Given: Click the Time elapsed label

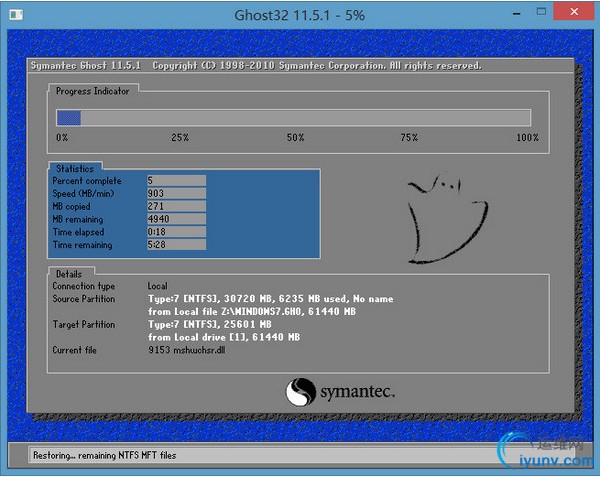Looking at the screenshot, I should [x=78, y=232].
